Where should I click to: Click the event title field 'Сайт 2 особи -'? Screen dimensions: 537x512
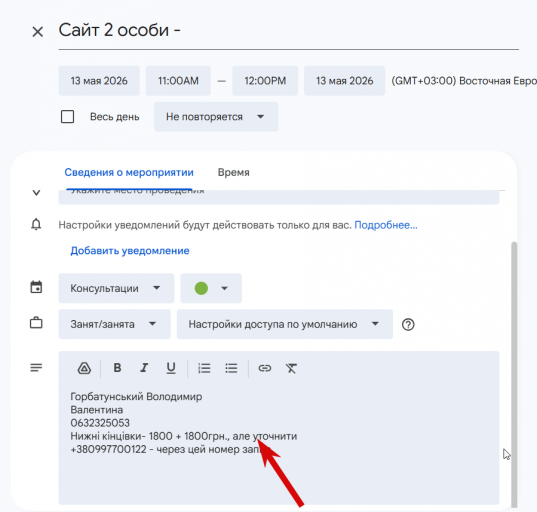pyautogui.click(x=288, y=31)
